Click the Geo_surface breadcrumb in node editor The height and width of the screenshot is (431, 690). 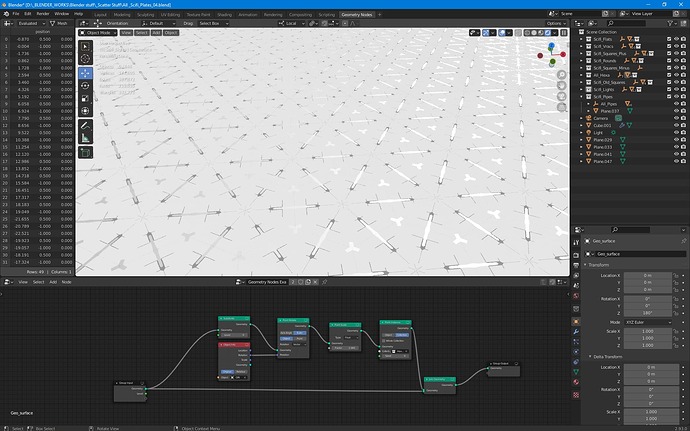click(x=22, y=413)
